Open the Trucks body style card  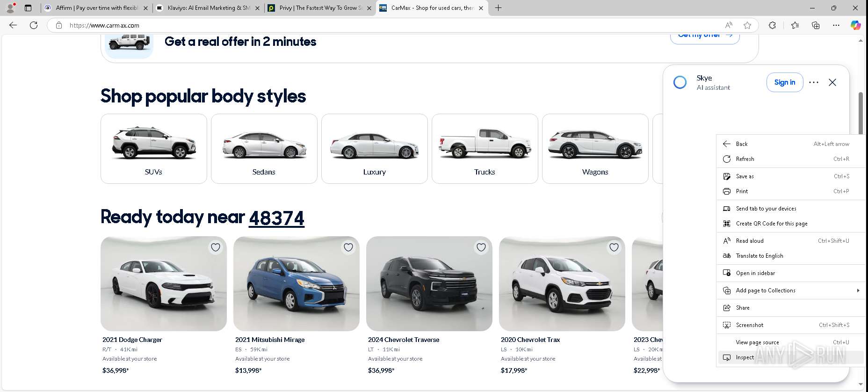click(x=485, y=149)
